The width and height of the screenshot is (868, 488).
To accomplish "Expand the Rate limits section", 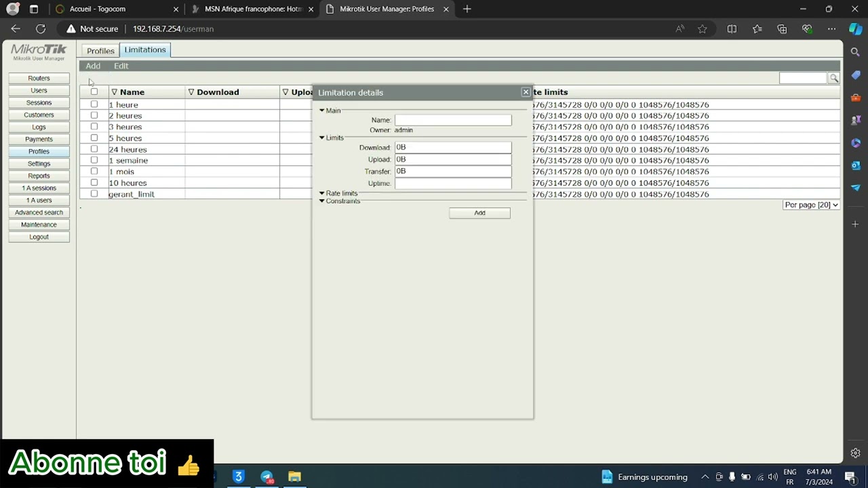I will 322,193.
